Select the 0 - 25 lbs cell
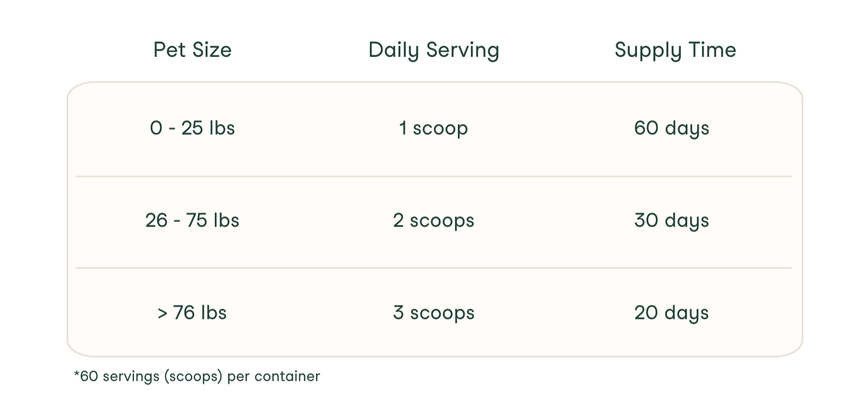The height and width of the screenshot is (410, 868). click(192, 128)
